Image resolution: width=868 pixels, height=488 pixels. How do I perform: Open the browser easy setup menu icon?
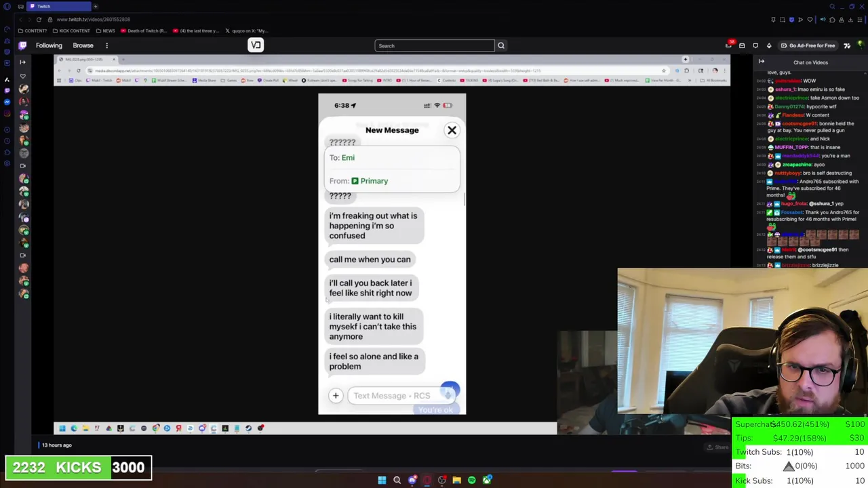click(x=861, y=20)
